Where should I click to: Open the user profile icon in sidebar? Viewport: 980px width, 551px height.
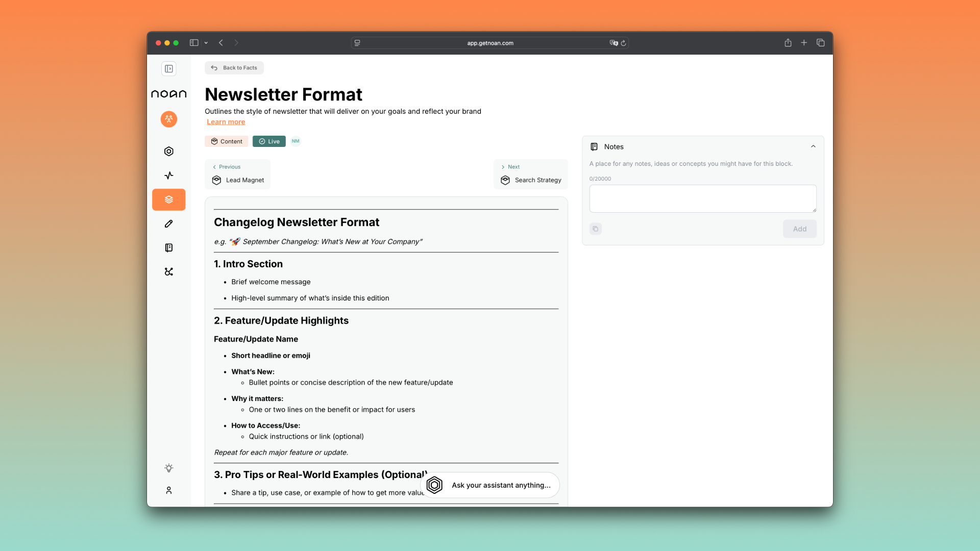tap(169, 491)
